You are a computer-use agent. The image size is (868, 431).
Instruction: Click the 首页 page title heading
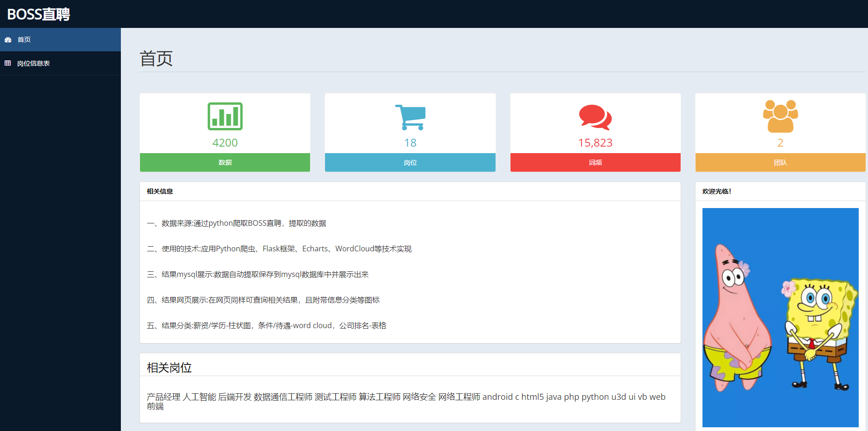tap(156, 59)
